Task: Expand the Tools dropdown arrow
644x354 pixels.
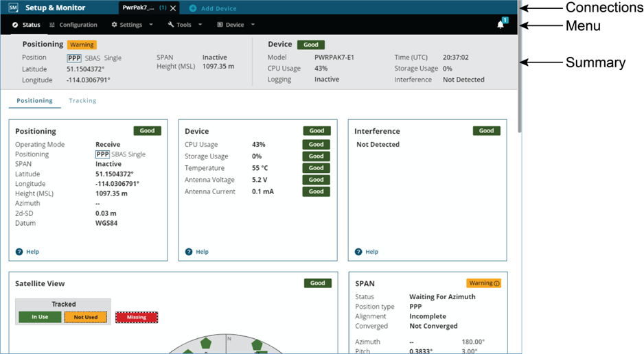Action: [x=200, y=25]
